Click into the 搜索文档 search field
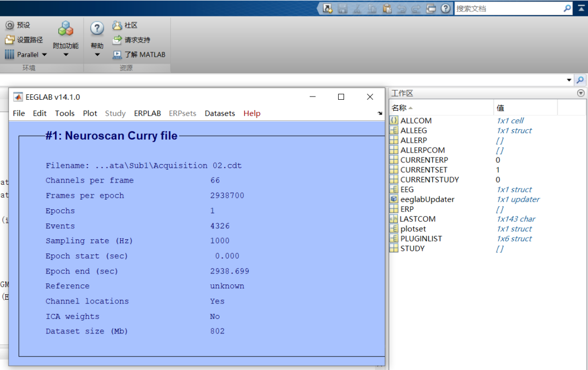This screenshot has width=588, height=370. pos(508,8)
